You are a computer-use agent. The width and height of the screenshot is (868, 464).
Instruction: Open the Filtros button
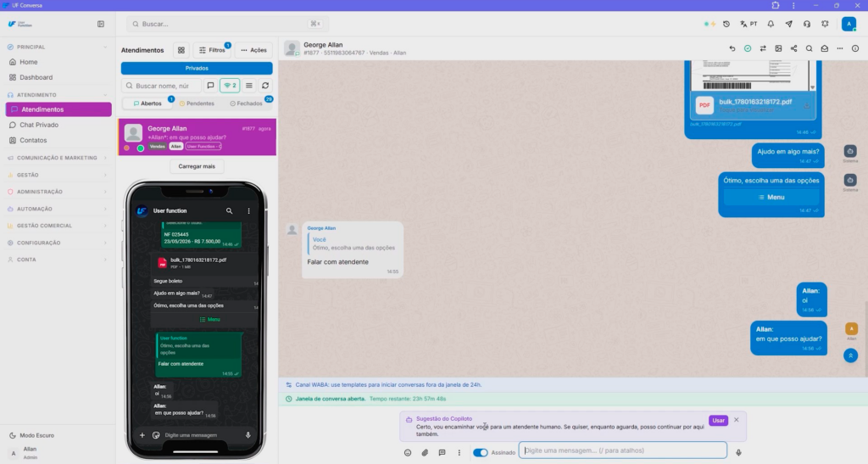(x=212, y=50)
